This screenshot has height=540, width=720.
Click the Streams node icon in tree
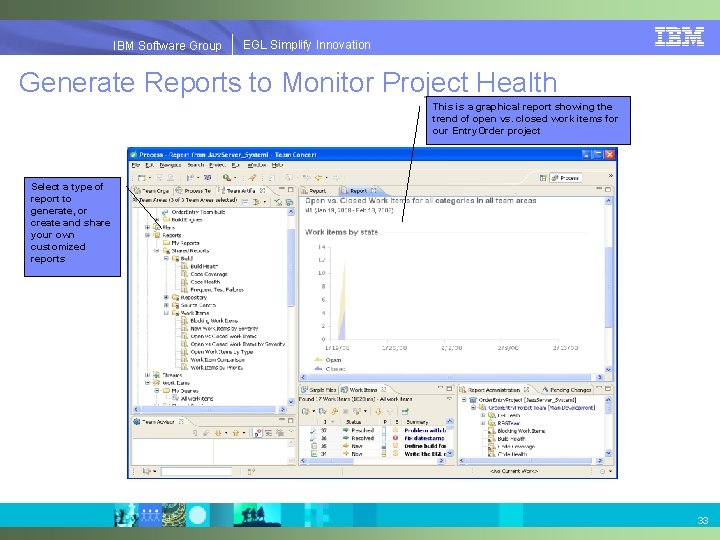click(157, 375)
